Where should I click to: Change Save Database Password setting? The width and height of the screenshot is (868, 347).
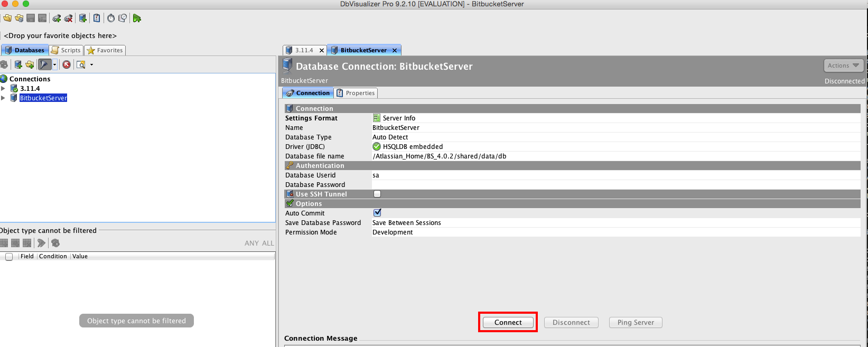616,222
